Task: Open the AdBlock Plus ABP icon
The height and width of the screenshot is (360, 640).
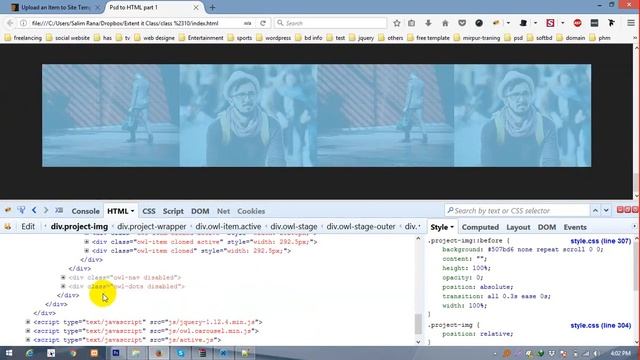Action: (x=577, y=23)
